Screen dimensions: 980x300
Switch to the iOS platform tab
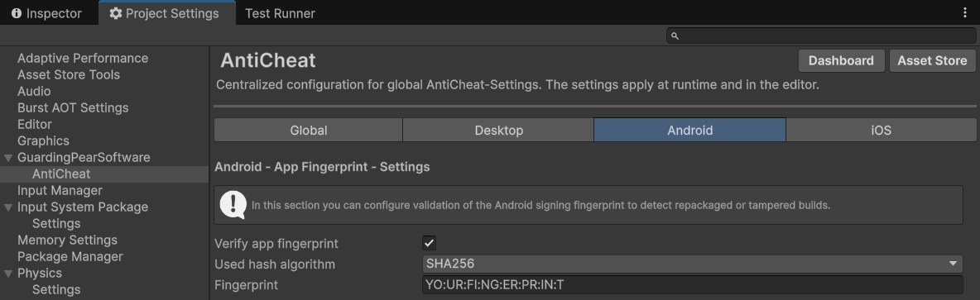(x=882, y=130)
